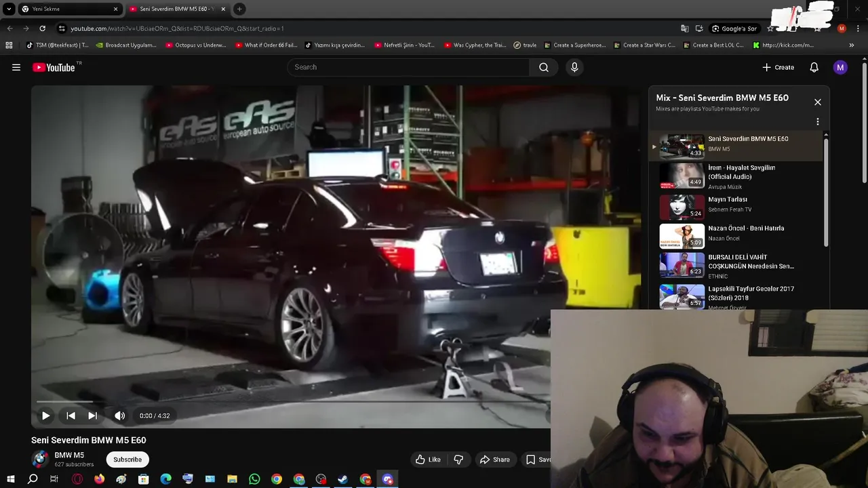Seek on the video progress bar
Viewport: 868px width, 488px height.
[x=292, y=402]
